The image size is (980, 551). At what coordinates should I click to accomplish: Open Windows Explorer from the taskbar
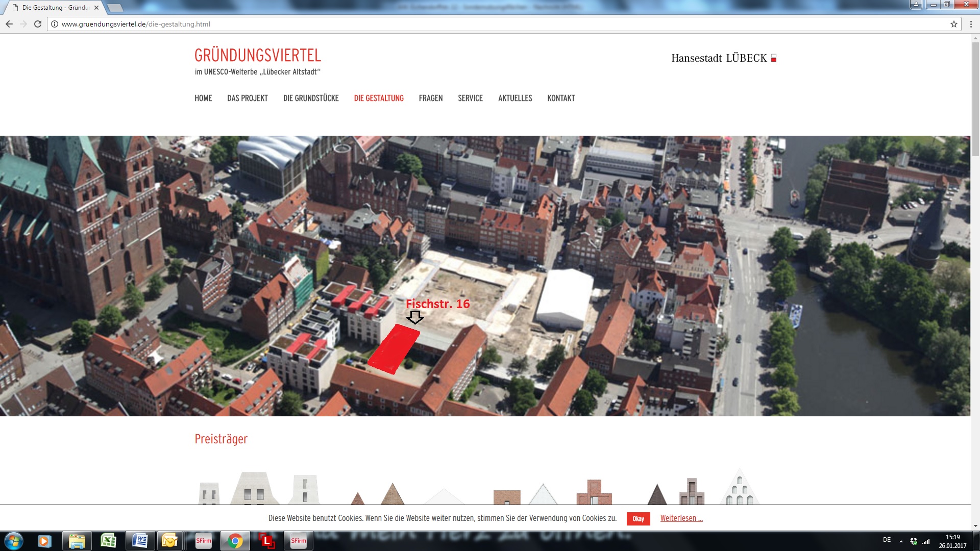tap(77, 541)
